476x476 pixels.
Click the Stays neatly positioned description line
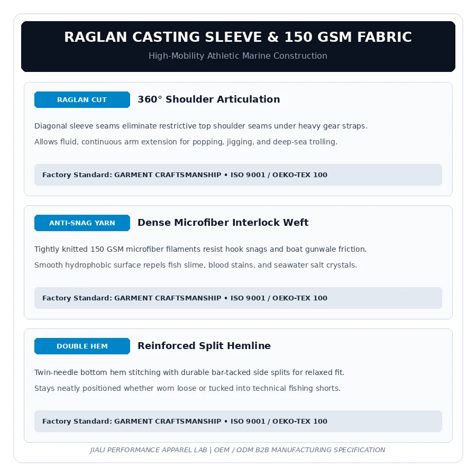[187, 388]
